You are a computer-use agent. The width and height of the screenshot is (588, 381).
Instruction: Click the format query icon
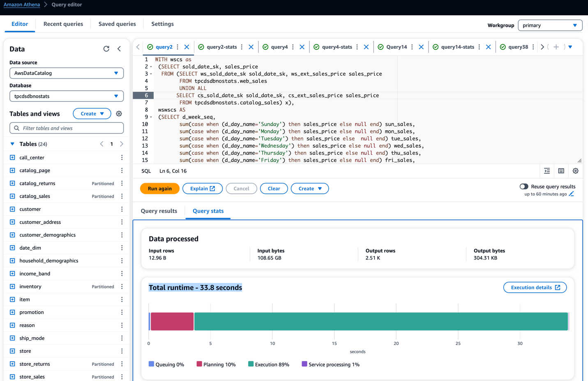[547, 171]
